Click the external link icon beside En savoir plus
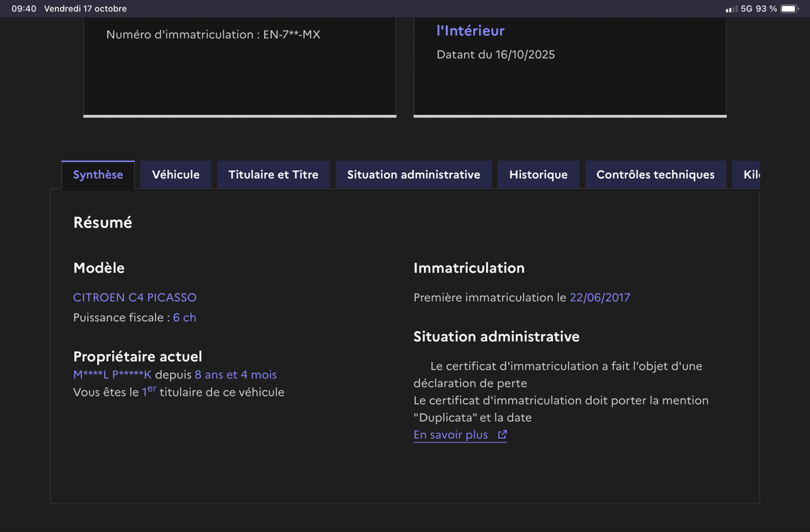The image size is (810, 532). [502, 435]
